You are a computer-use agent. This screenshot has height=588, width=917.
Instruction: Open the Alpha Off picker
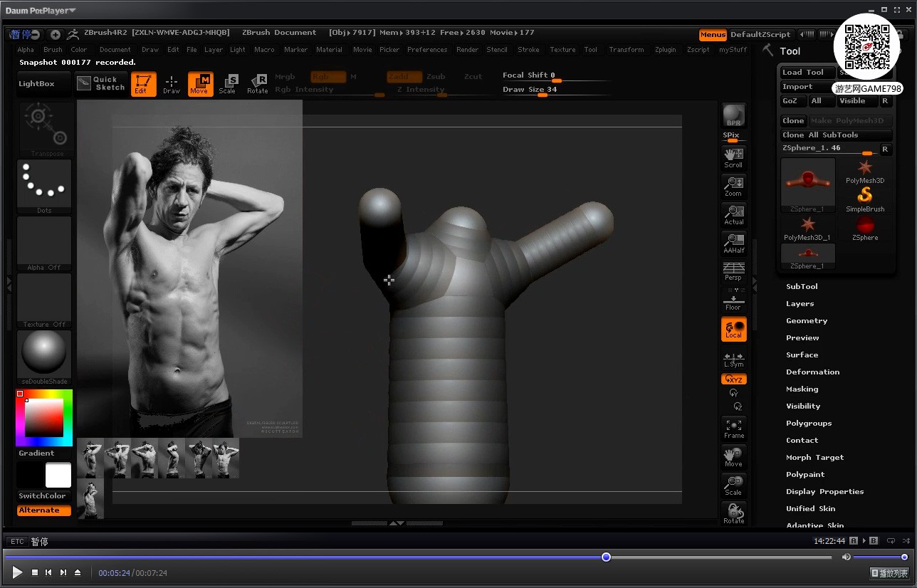pos(44,243)
